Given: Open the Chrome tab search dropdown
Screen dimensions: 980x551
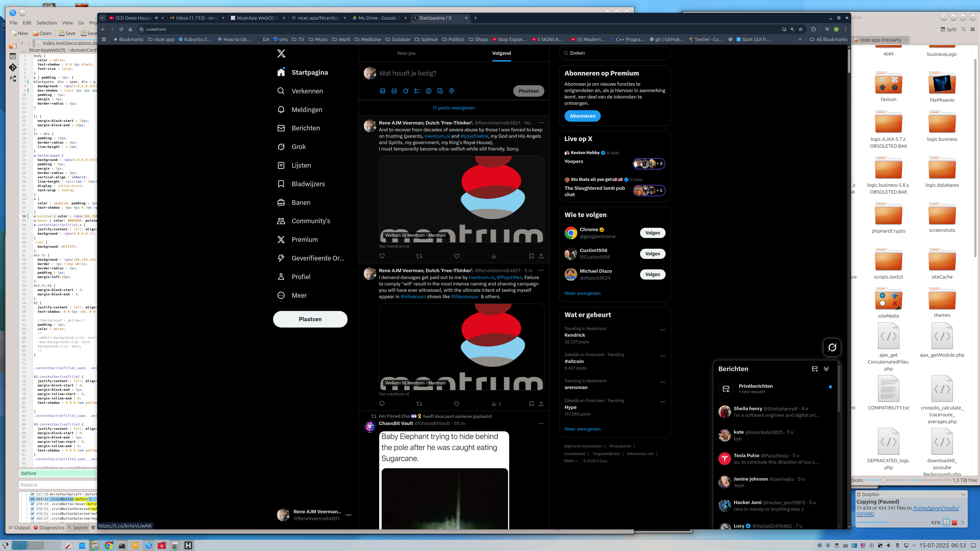Looking at the screenshot, I should point(102,18).
